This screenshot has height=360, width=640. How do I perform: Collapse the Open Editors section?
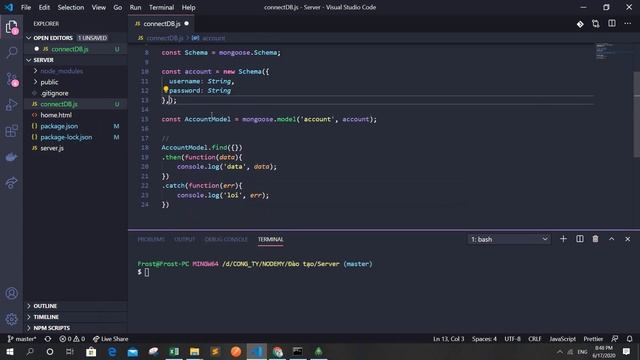point(29,38)
